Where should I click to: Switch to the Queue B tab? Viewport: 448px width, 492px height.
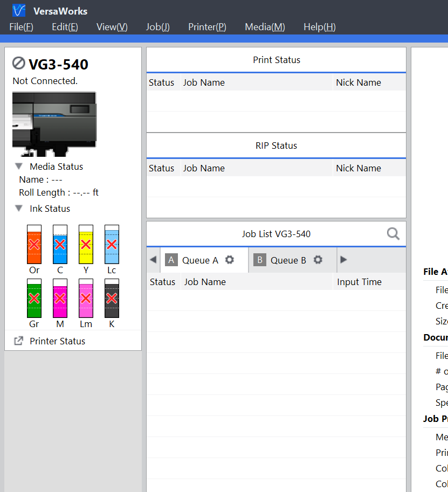pyautogui.click(x=293, y=260)
